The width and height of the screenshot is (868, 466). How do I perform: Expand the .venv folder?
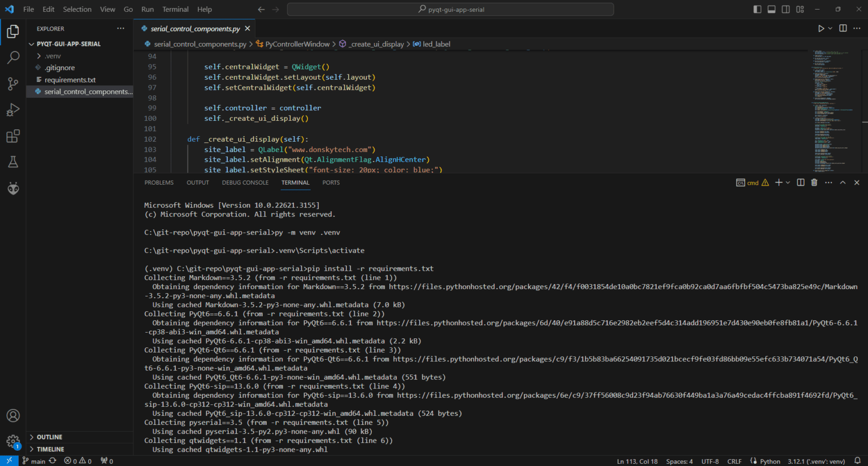pos(53,56)
